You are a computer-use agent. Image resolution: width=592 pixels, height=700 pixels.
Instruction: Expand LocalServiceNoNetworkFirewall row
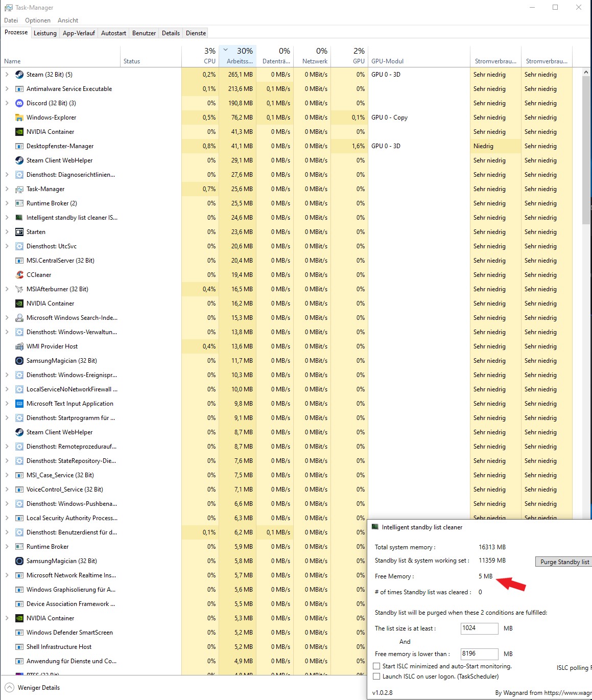pyautogui.click(x=7, y=389)
